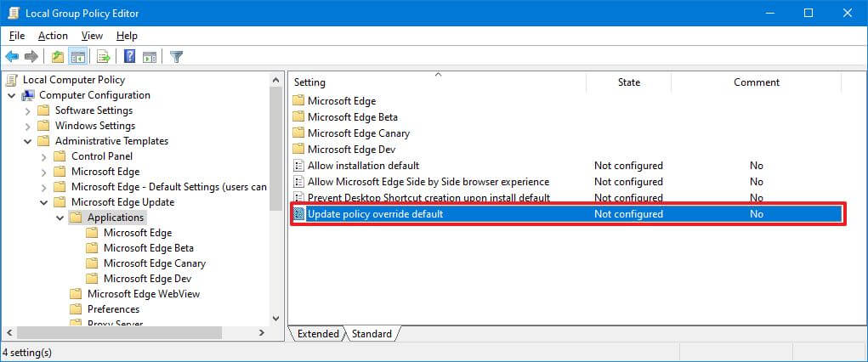This screenshot has width=868, height=362.
Task: Switch to the Standard tab
Action: click(372, 334)
